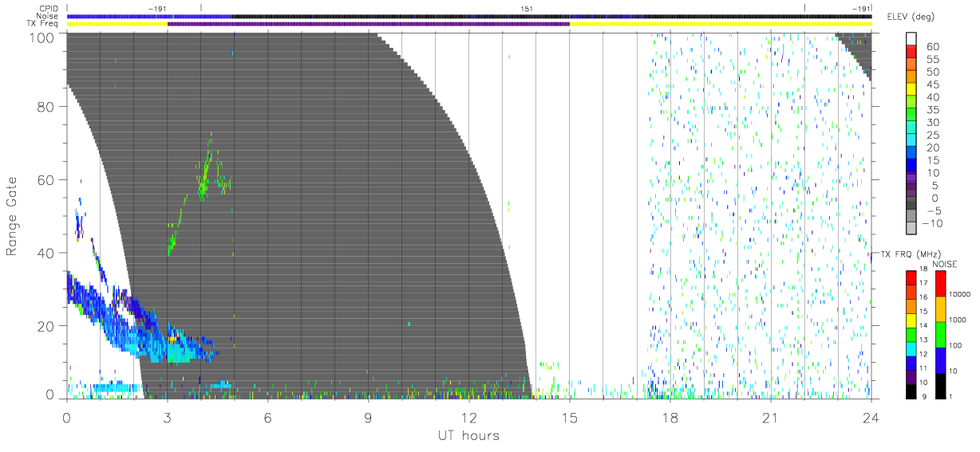The image size is (980, 452).
Task: Click the purple section of TX Freq strip
Action: (x=369, y=24)
